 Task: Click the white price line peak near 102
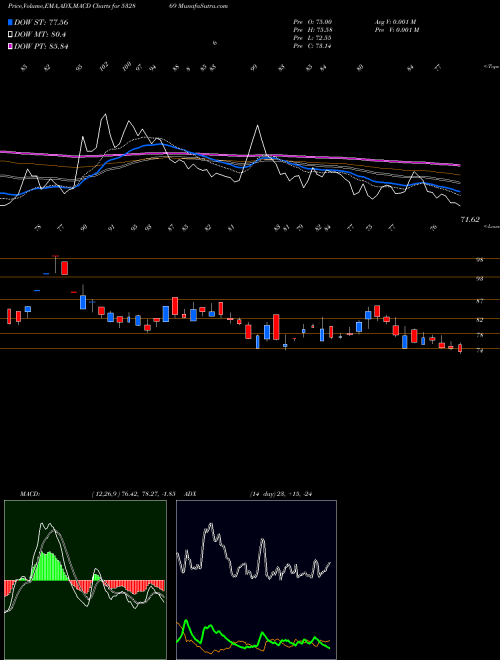tap(104, 114)
